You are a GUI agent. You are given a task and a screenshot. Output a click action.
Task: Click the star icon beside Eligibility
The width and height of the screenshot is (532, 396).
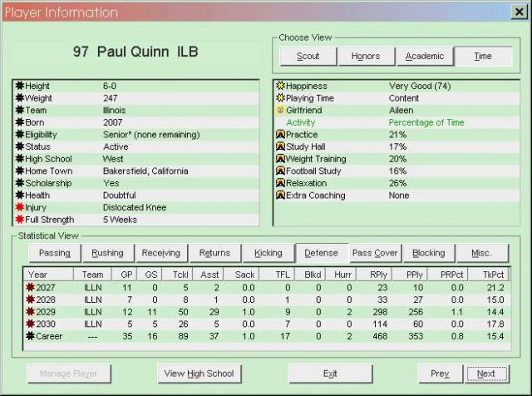[x=20, y=135]
